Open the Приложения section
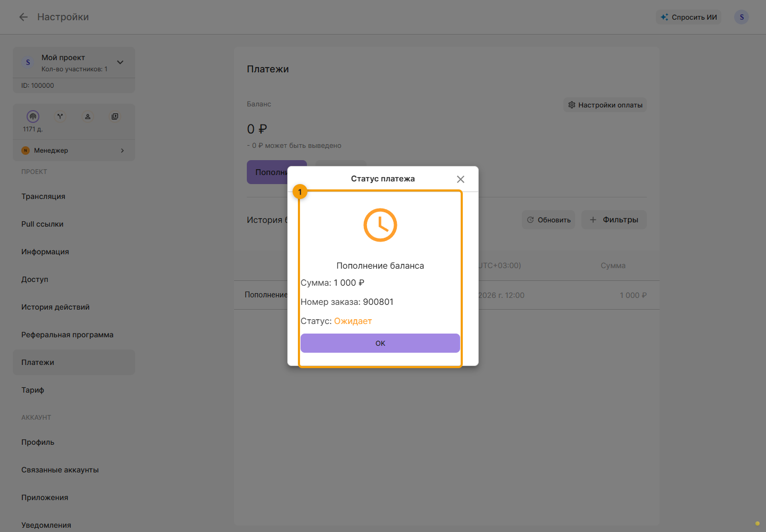This screenshot has height=532, width=766. (74, 497)
